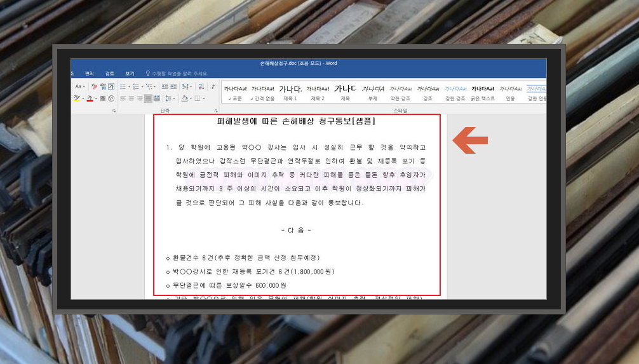
Task: Apply the yellow text highlight color
Action: 77,98
